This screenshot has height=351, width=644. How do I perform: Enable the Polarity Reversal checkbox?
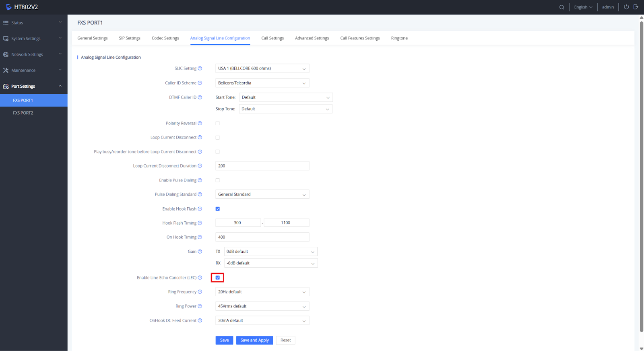click(x=218, y=123)
